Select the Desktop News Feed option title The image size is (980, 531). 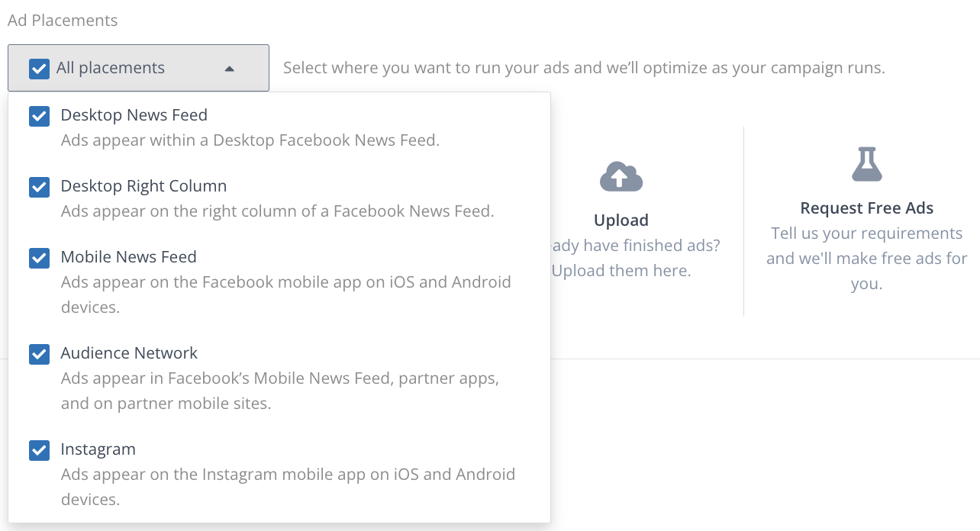coord(134,115)
